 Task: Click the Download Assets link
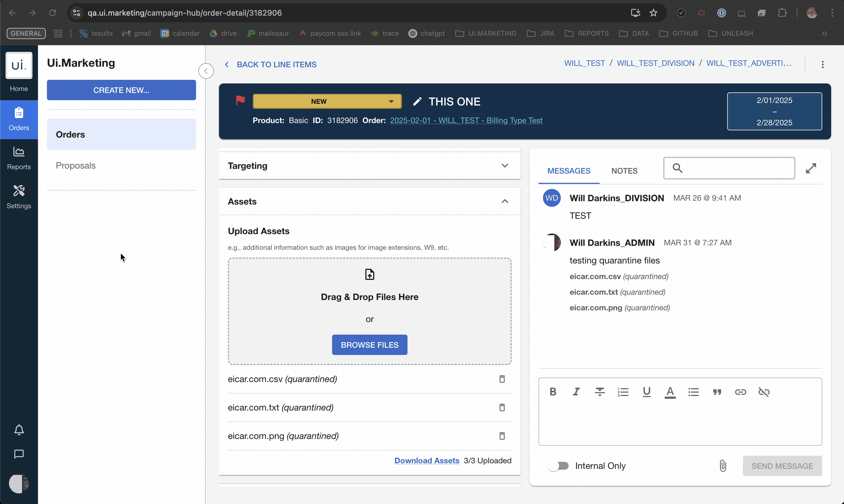click(x=426, y=460)
